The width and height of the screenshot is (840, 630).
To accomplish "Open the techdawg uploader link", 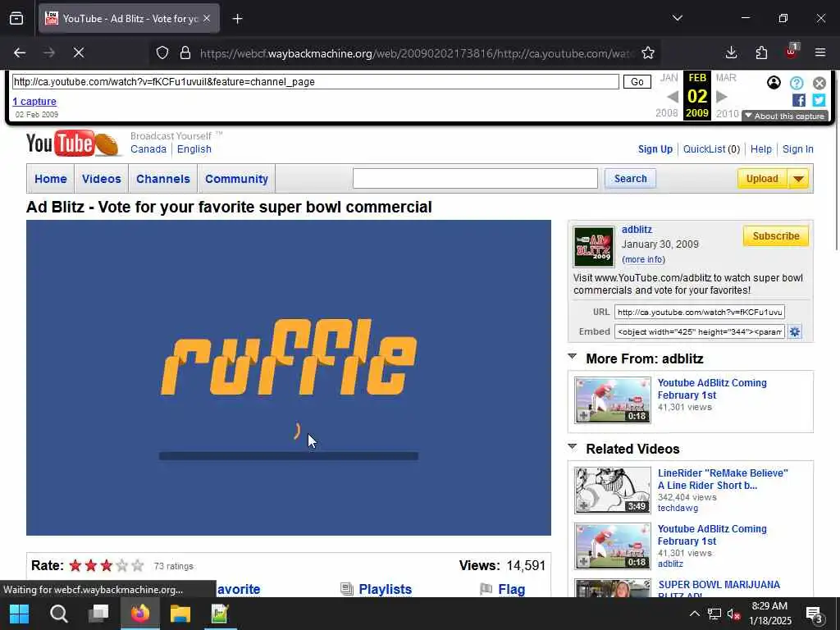I will click(x=678, y=508).
